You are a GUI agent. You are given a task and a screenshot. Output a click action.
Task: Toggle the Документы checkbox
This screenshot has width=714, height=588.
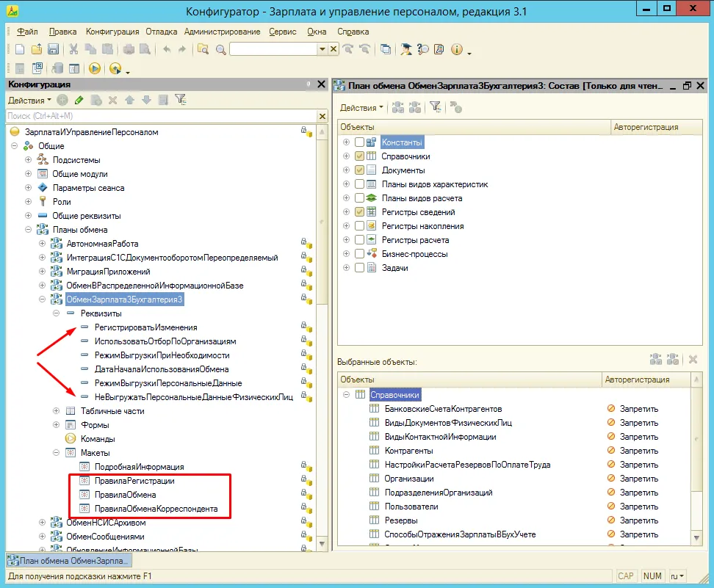(x=359, y=170)
